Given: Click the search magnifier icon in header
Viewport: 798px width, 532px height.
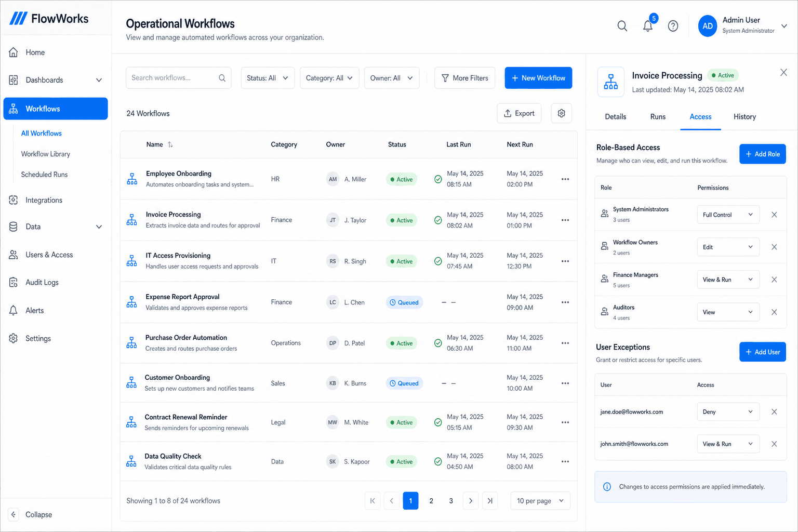Looking at the screenshot, I should click(622, 26).
